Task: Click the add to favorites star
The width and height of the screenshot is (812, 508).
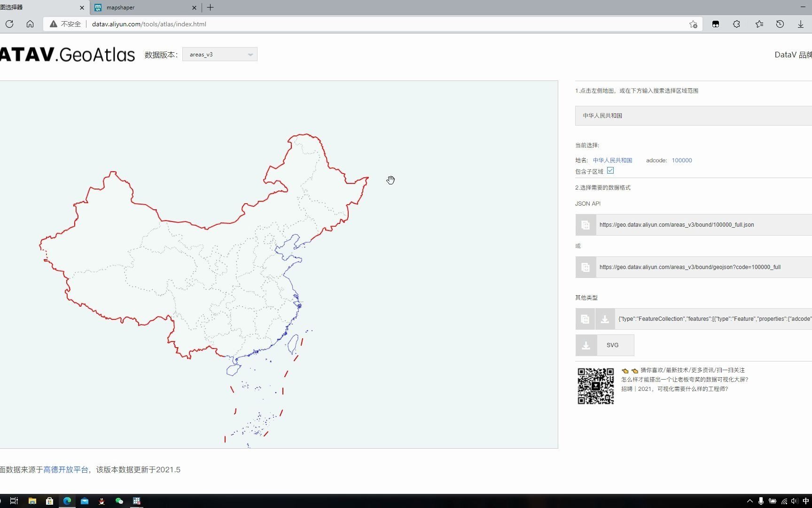Action: click(x=693, y=24)
